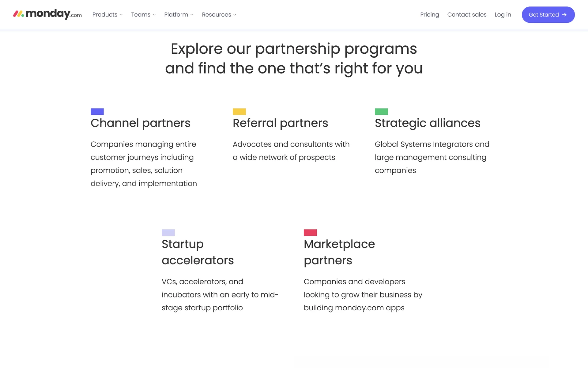This screenshot has width=588, height=368.
Task: Expand the Products dropdown menu
Action: (107, 15)
